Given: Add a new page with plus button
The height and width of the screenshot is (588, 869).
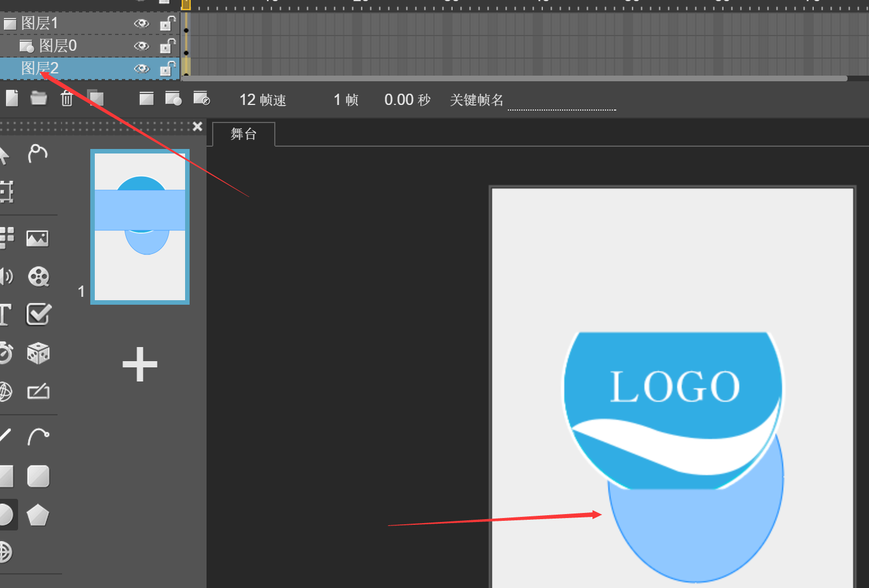Looking at the screenshot, I should pos(140,365).
